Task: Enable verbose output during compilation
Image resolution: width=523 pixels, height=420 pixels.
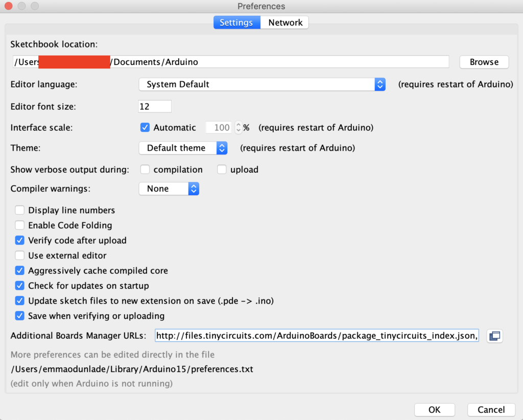Action: [x=145, y=170]
